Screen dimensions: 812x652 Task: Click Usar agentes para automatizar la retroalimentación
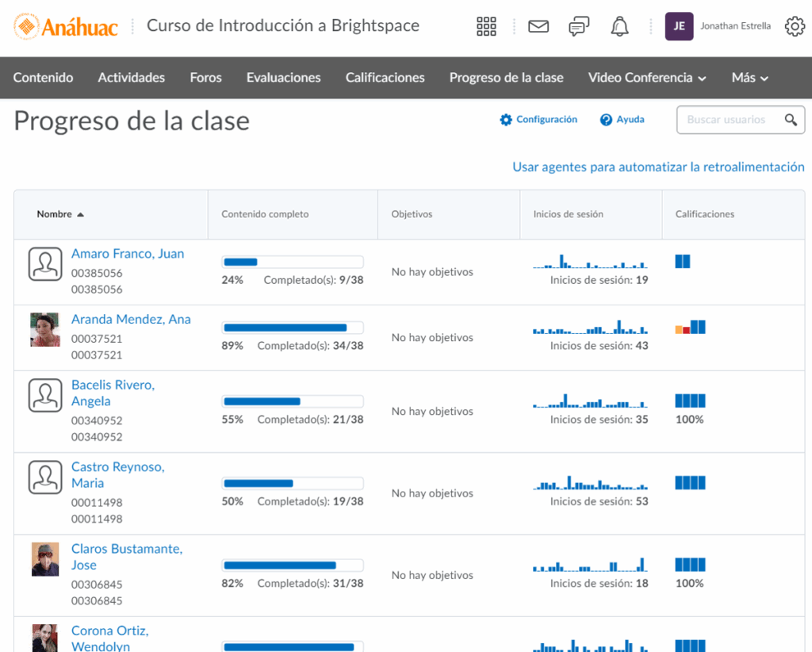coord(658,167)
